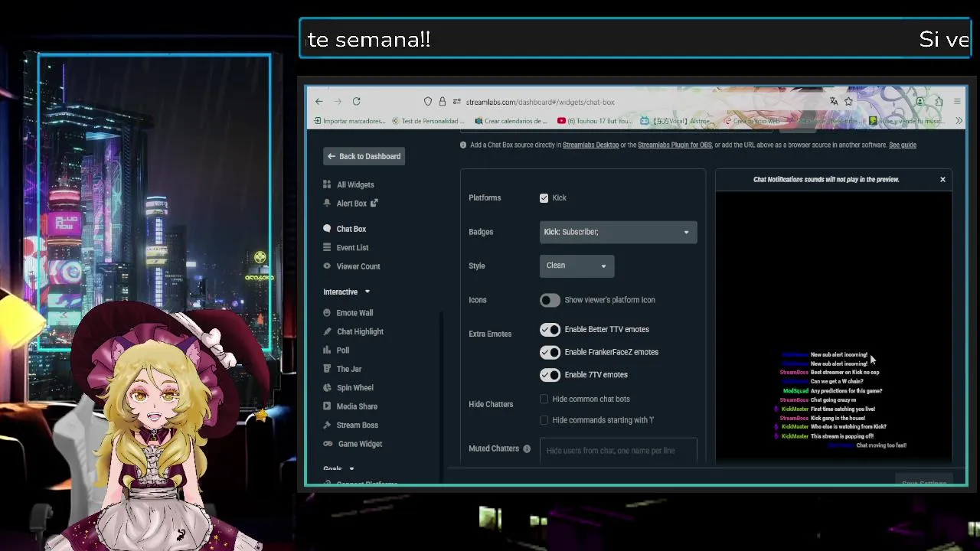Select The Jar sidebar item

pos(349,369)
